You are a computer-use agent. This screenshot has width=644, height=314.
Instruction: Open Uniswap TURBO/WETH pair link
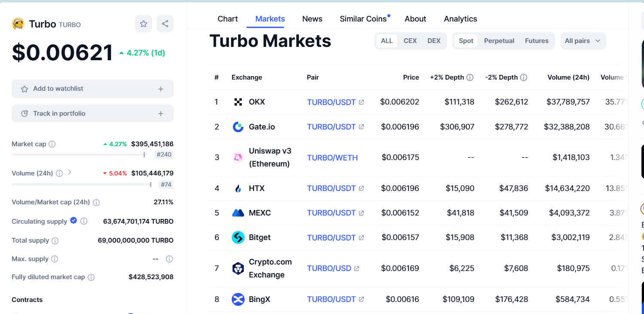point(332,157)
